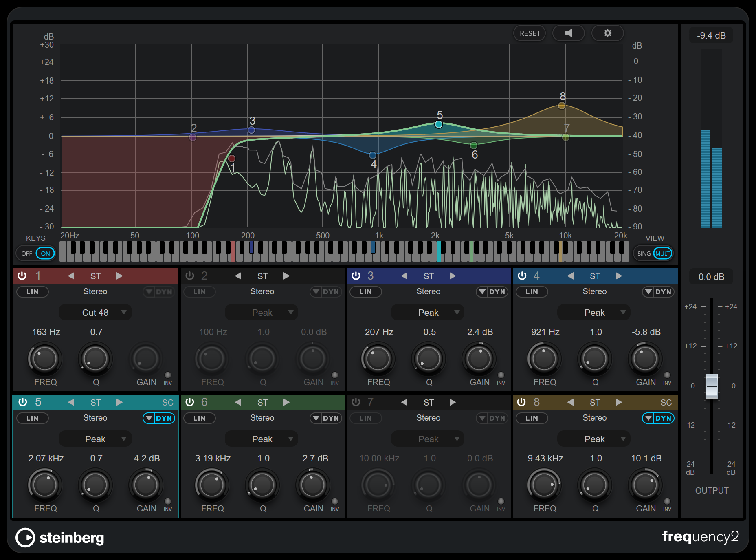Select band 1 node on EQ curve

pos(232,159)
